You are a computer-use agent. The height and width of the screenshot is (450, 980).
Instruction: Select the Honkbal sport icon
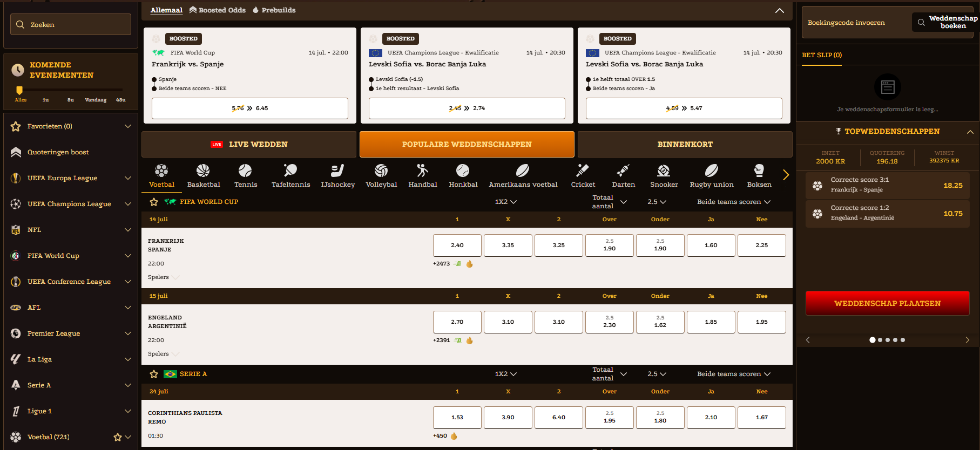point(463,171)
